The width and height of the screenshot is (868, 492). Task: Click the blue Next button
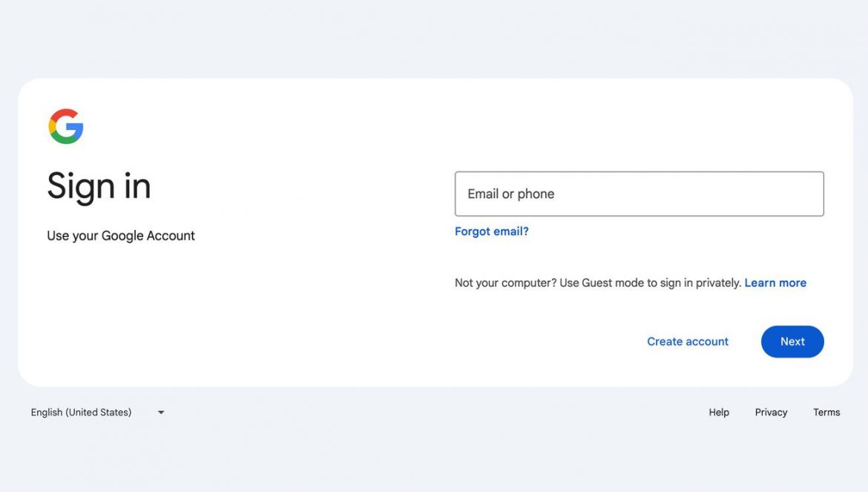tap(792, 341)
